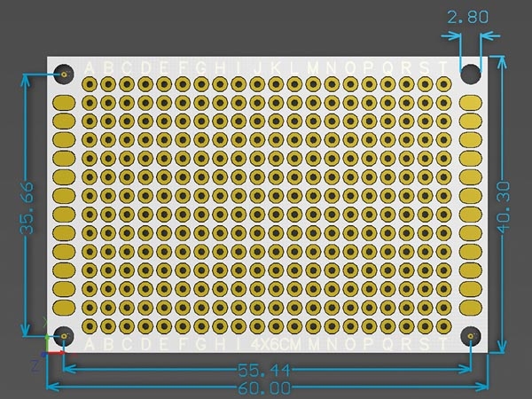Select the 40.30 board height dimension

click(x=504, y=207)
